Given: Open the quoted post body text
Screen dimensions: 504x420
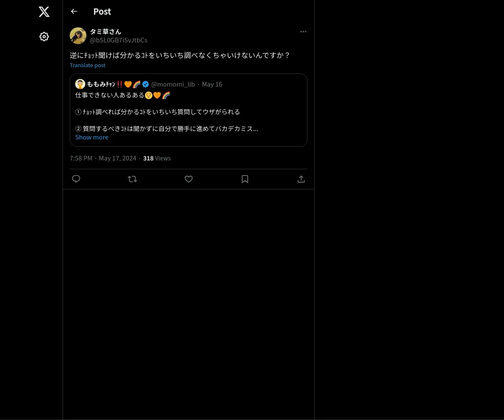Looking at the screenshot, I should [167, 112].
